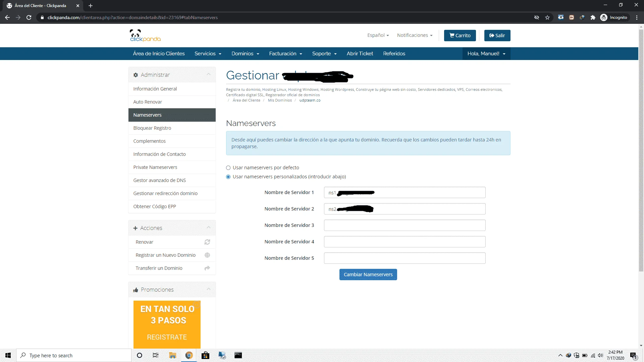Open Private Nameservers in sidebar
644x362 pixels.
coord(172,167)
